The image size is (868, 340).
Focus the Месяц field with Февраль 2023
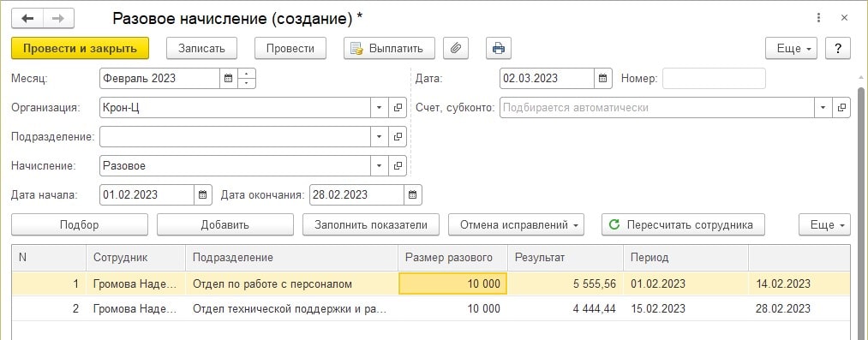click(160, 78)
